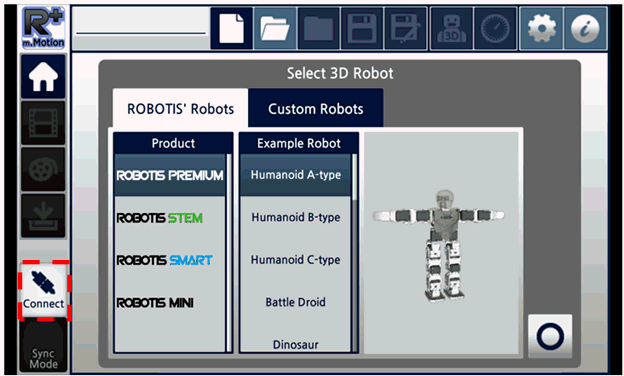Image resolution: width=624 pixels, height=376 pixels.
Task: Open the information icon
Action: coord(585,28)
